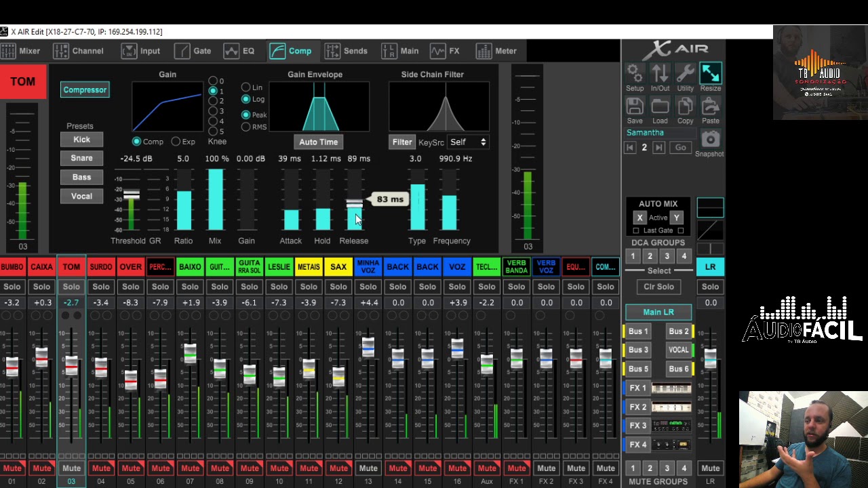This screenshot has width=868, height=488.
Task: Toggle mute group 4 button
Action: tap(684, 468)
